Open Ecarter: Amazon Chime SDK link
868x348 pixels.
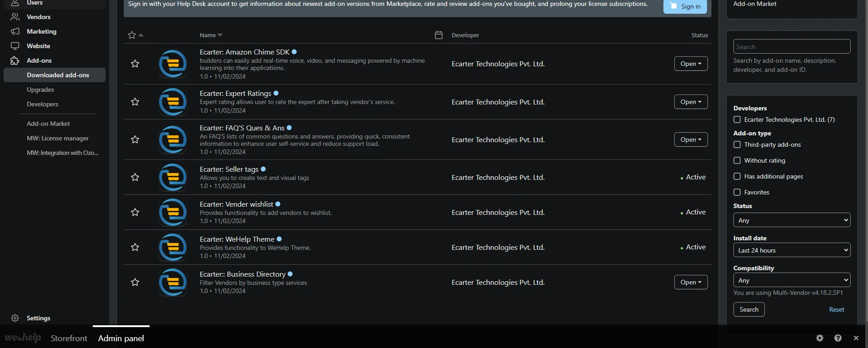(245, 52)
